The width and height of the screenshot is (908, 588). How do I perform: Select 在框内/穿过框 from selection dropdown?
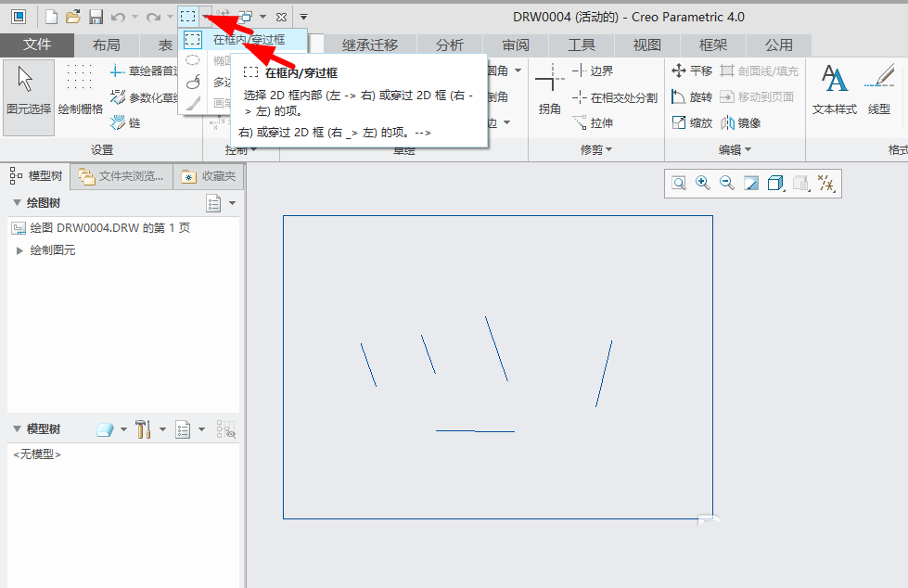(x=247, y=40)
